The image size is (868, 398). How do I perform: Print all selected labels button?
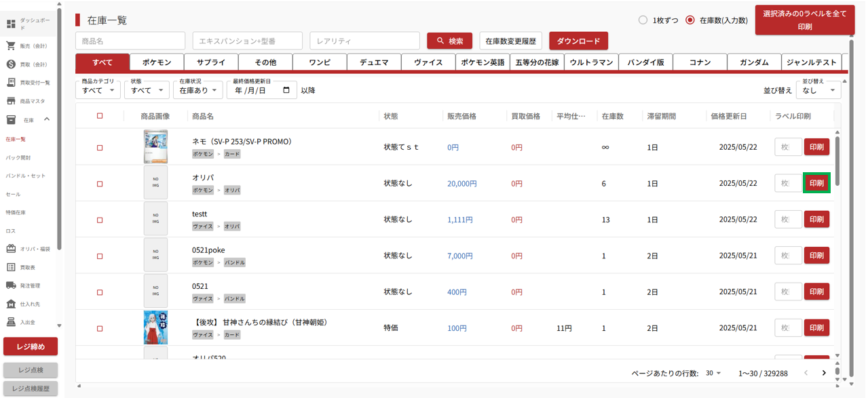click(804, 20)
